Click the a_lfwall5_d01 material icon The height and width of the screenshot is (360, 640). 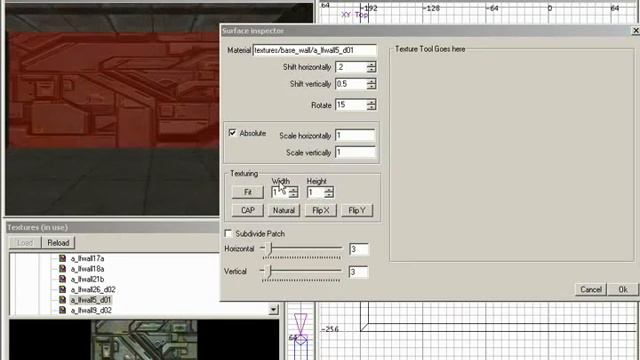[62, 300]
